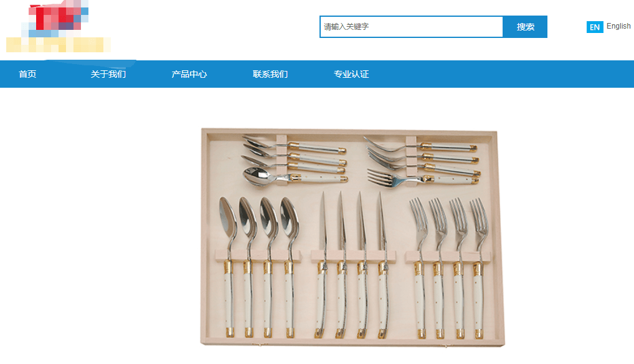Click the four dinner forks in photo
This screenshot has height=364, width=634.
pos(450,268)
